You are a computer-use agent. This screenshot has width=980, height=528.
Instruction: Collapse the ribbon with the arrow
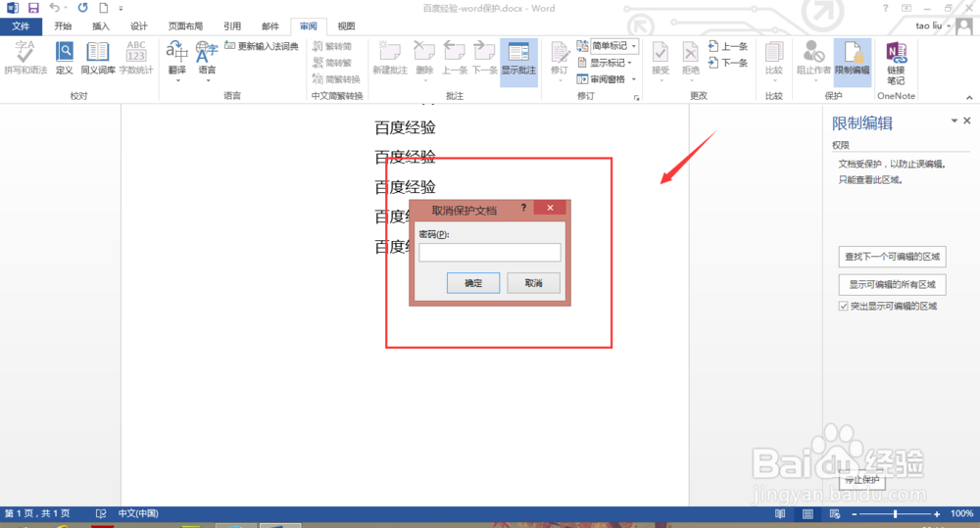coord(969,98)
